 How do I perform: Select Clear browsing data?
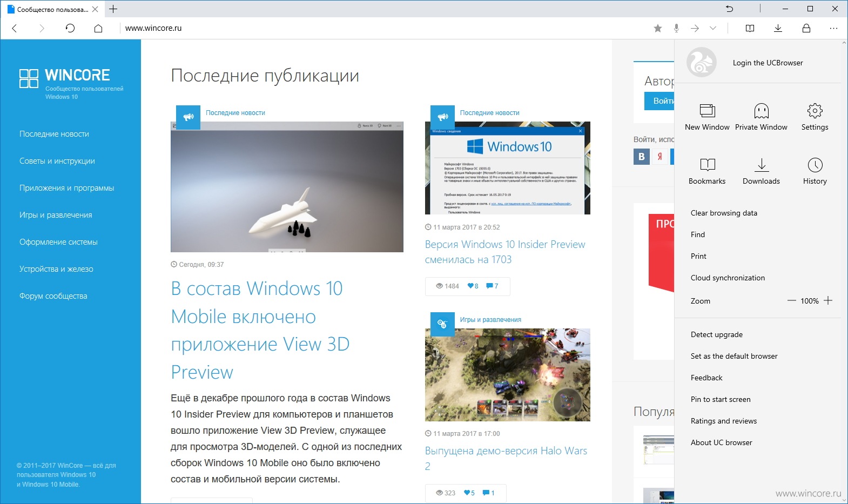tap(724, 213)
